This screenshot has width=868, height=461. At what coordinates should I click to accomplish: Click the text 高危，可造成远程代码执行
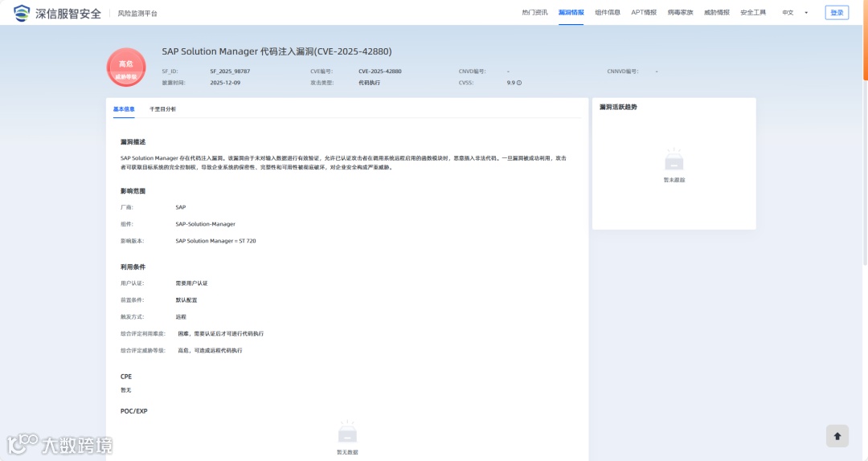pos(210,350)
